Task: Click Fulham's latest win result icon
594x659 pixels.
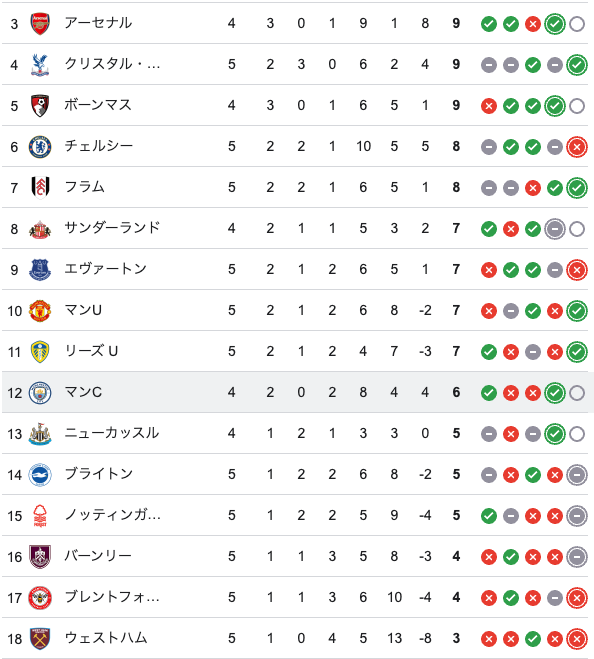Action: [x=577, y=188]
